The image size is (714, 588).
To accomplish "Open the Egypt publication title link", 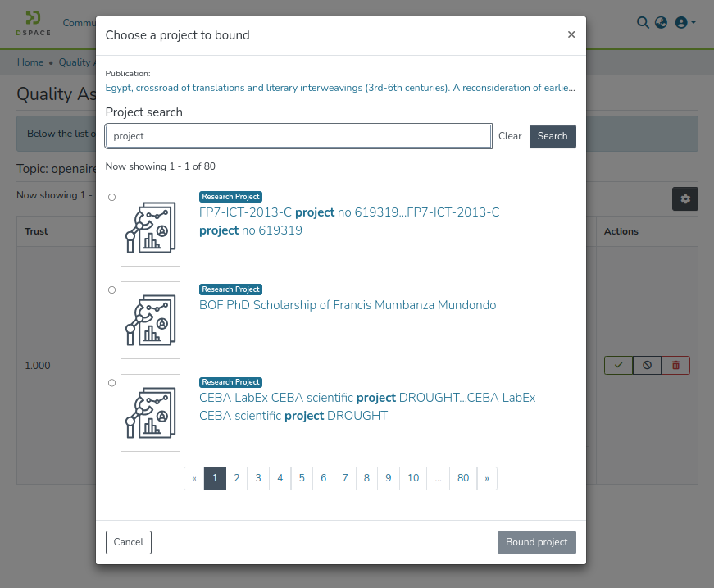I will click(x=340, y=88).
